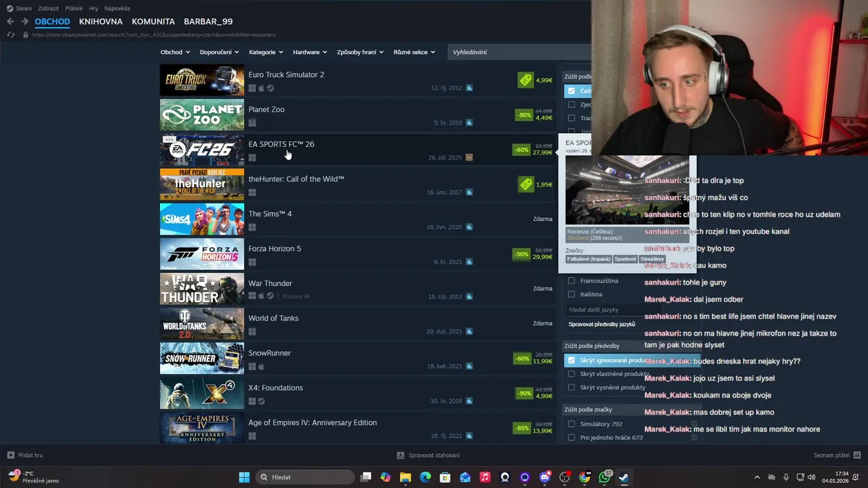Click Spravovat předvolby jazyků
This screenshot has width=868, height=488.
(x=601, y=324)
